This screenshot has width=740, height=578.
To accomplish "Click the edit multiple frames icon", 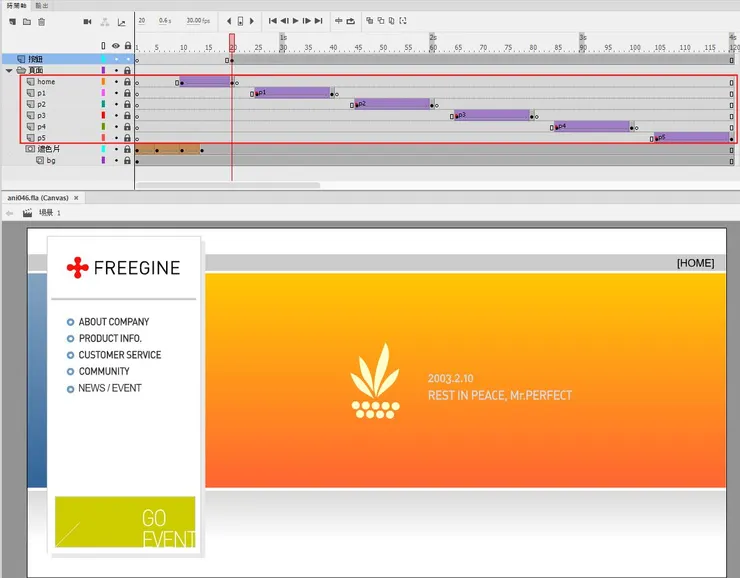I will [x=391, y=21].
